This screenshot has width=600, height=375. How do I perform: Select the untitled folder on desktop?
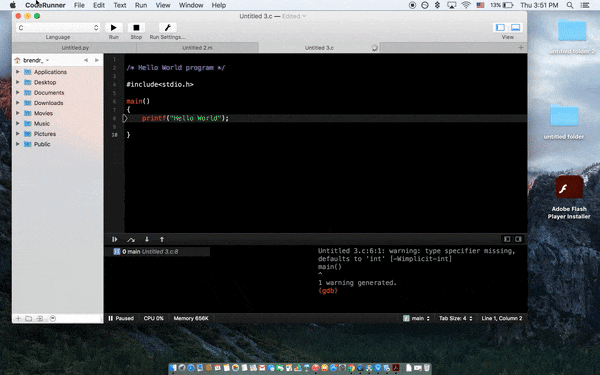[x=564, y=121]
